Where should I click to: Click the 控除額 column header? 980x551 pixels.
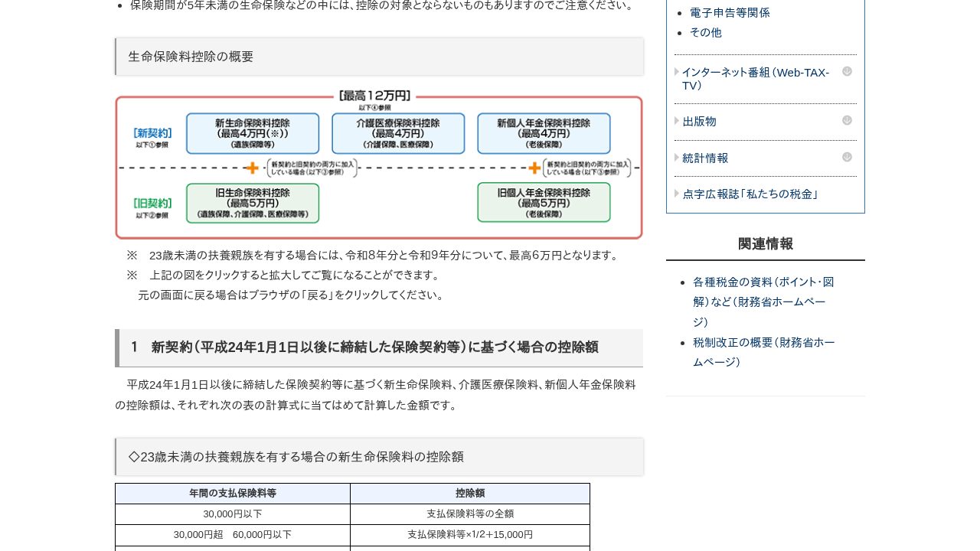coord(470,494)
